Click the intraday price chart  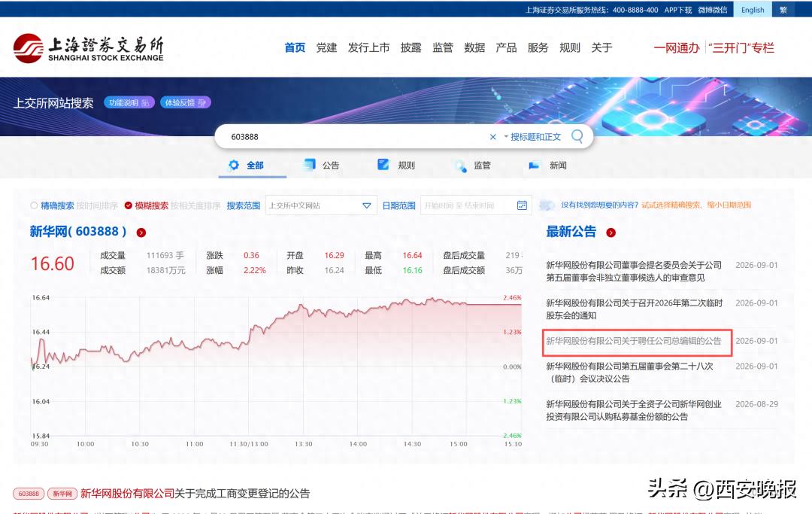pos(276,366)
